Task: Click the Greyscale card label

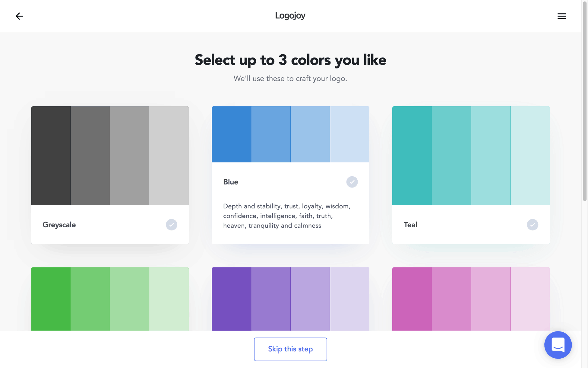Action: coord(59,225)
